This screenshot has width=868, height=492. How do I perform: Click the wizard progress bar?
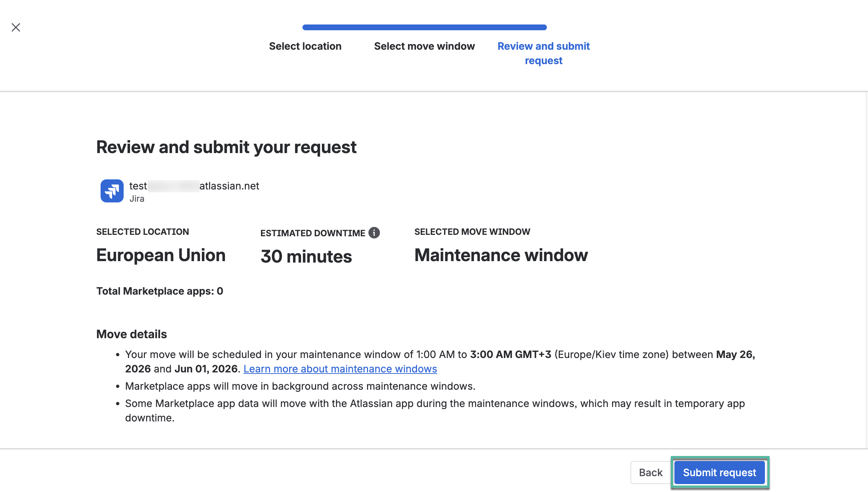click(425, 27)
